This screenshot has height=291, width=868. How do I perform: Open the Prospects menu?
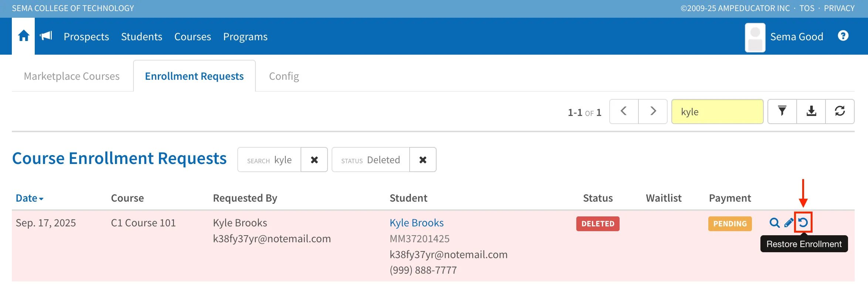pyautogui.click(x=86, y=37)
